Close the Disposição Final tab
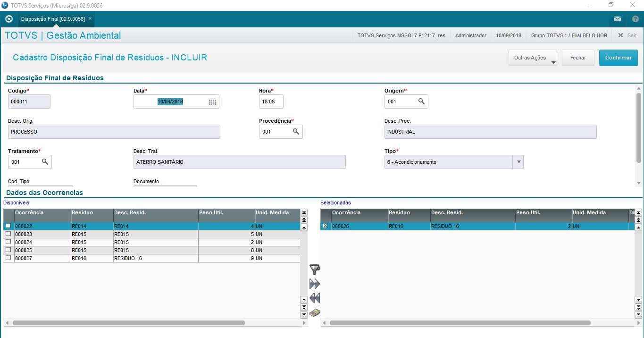 click(90, 18)
